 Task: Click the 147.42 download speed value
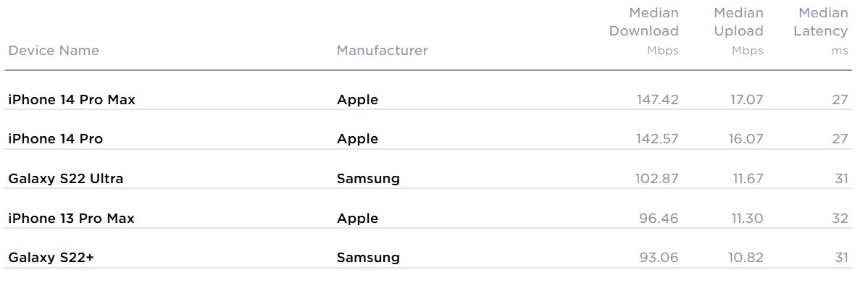point(657,100)
